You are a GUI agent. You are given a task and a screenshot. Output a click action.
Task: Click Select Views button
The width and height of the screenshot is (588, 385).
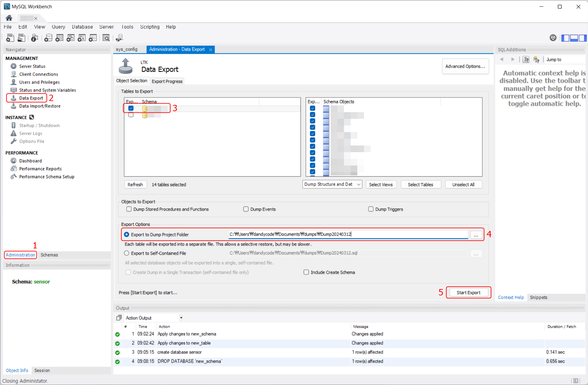click(381, 185)
